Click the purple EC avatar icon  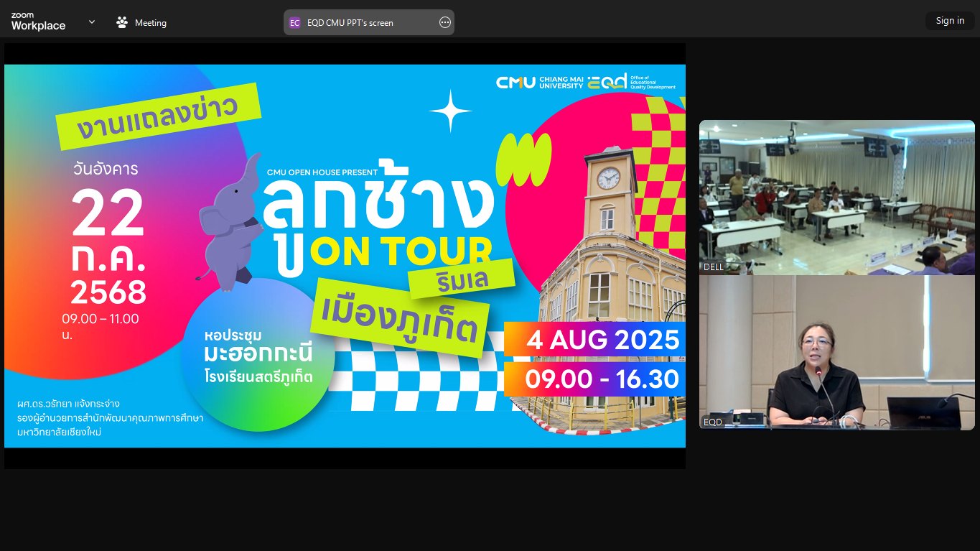click(294, 23)
